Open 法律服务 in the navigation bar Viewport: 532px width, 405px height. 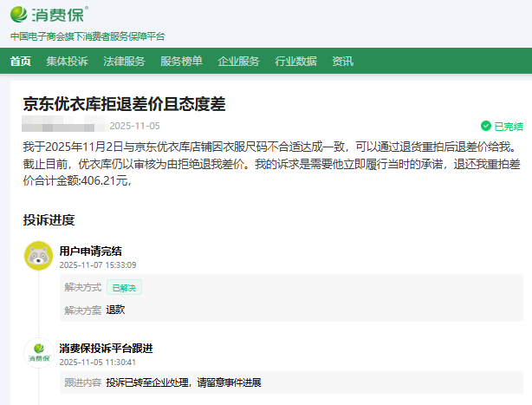(124, 61)
